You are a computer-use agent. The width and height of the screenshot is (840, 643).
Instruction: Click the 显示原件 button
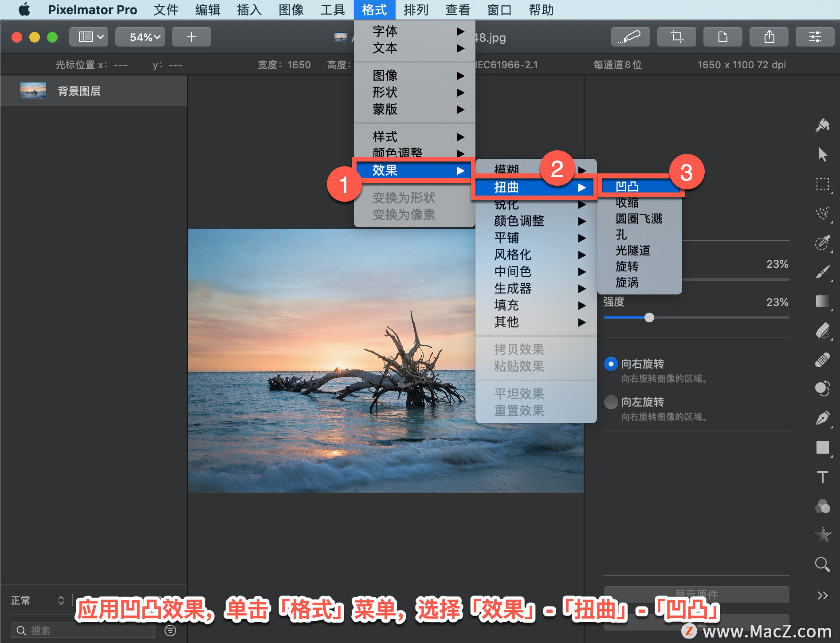(x=696, y=594)
